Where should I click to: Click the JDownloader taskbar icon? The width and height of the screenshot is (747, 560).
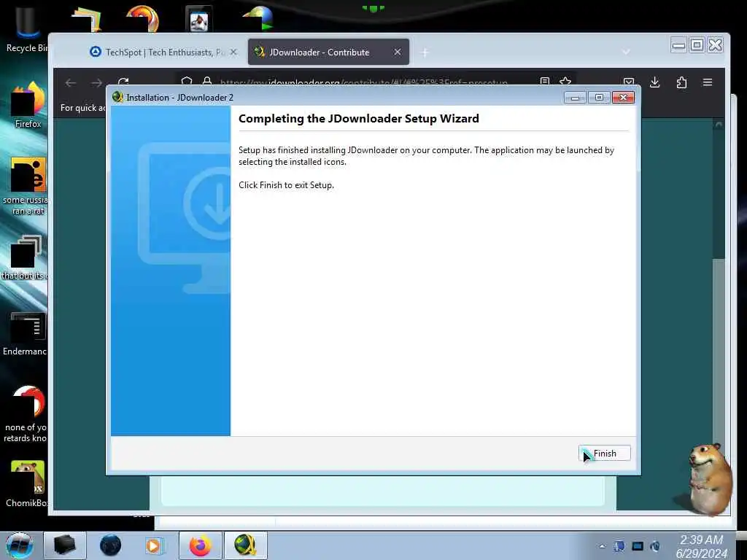coord(245,545)
